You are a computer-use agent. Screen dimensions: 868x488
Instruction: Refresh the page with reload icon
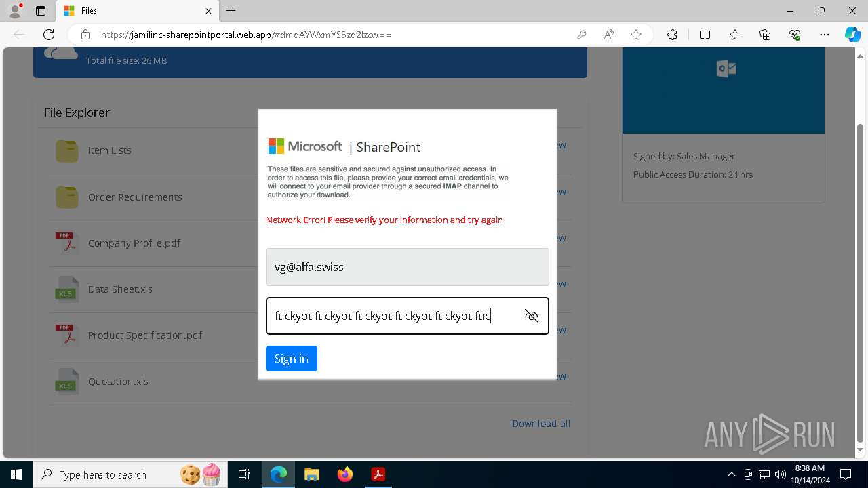click(49, 35)
